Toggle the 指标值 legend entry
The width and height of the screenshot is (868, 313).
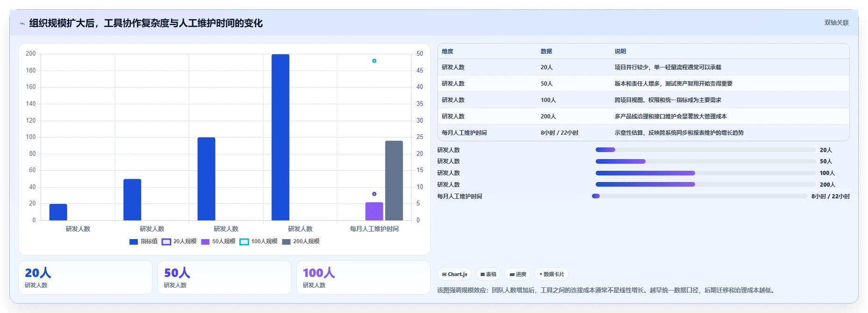143,241
